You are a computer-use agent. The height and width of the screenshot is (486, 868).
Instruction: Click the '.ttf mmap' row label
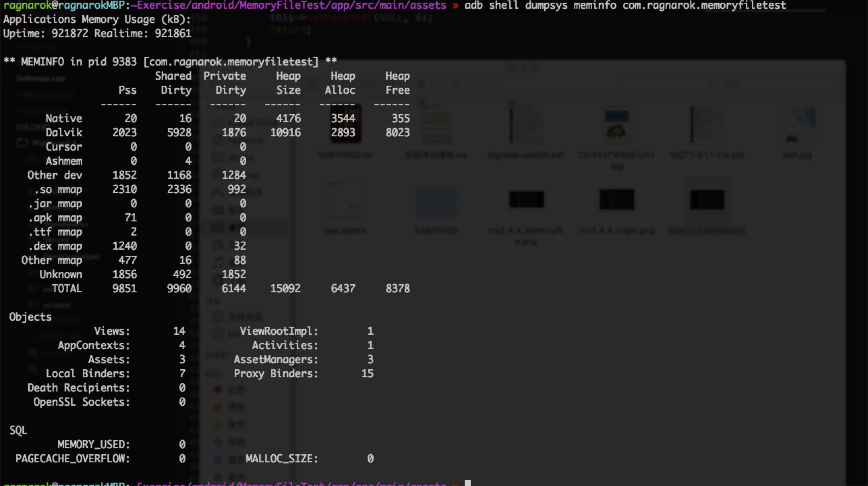click(55, 232)
